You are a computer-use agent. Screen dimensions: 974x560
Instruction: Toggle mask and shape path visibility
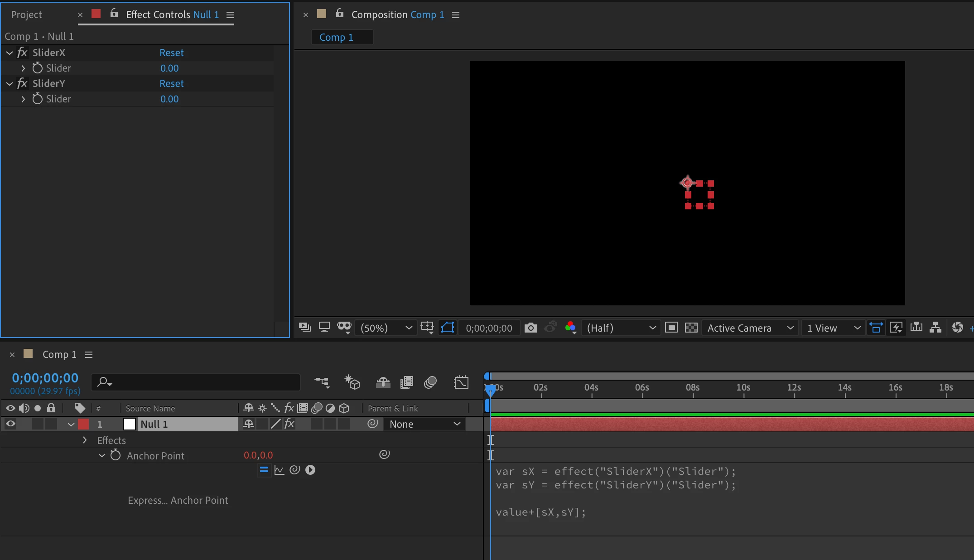pos(448,328)
